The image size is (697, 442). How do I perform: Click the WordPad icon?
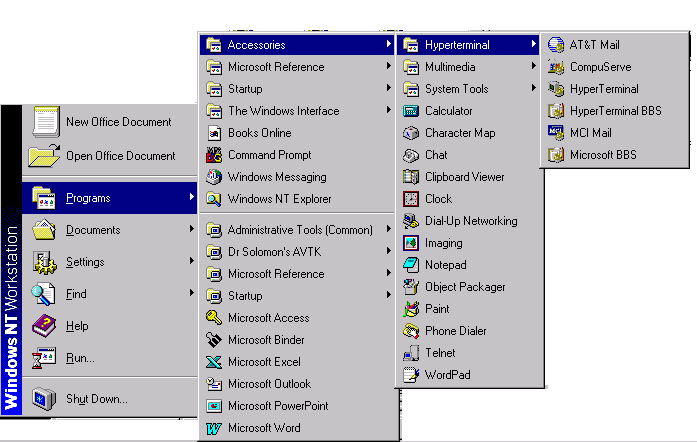pyautogui.click(x=411, y=375)
